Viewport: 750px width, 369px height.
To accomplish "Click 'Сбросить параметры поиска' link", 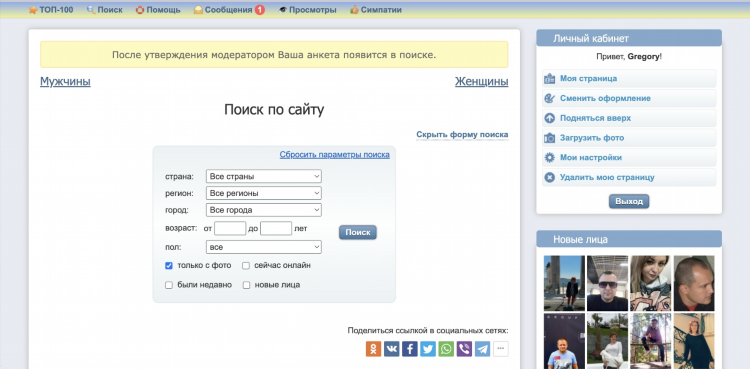I will point(334,155).
